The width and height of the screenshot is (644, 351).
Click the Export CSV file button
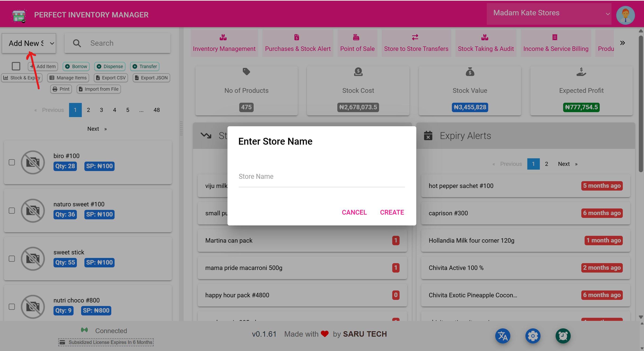click(x=111, y=78)
